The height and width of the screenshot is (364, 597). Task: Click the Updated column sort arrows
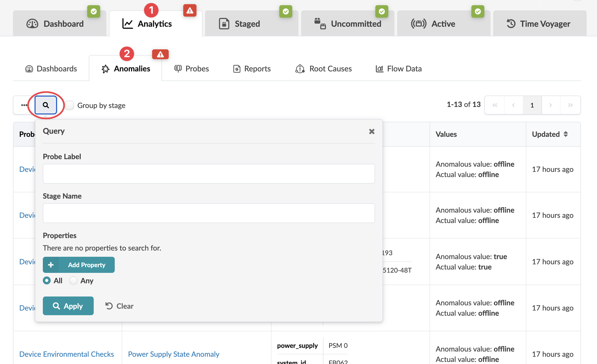pos(566,134)
